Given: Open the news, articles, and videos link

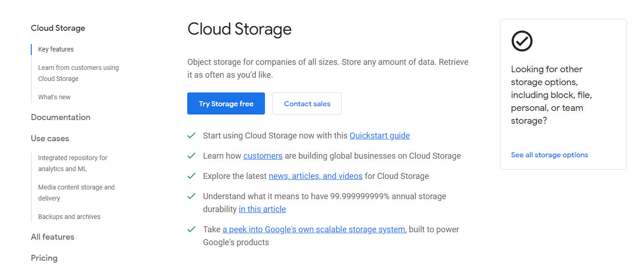Looking at the screenshot, I should 315,176.
